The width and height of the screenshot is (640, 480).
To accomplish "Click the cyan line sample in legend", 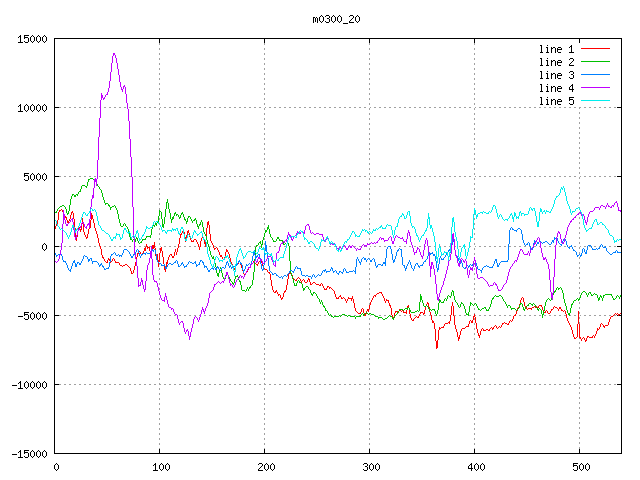I will click(595, 101).
